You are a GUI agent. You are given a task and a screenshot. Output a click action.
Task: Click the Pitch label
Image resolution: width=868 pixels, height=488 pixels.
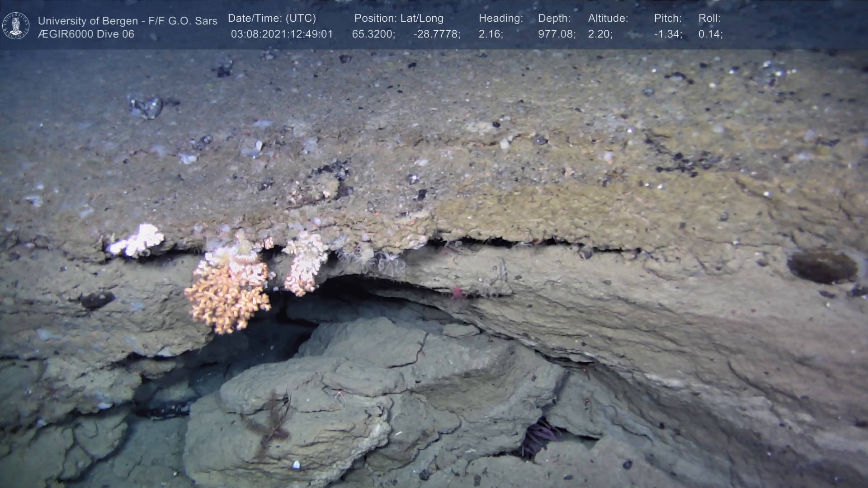[668, 19]
